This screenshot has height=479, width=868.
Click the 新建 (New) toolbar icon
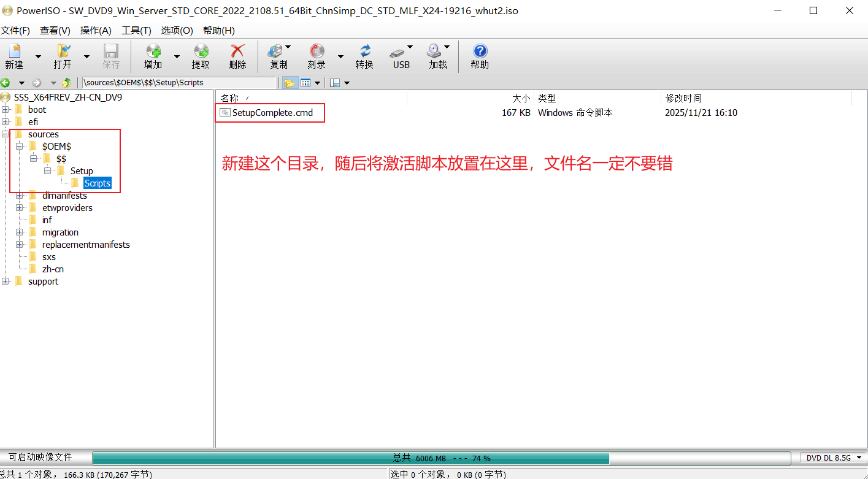click(14, 51)
